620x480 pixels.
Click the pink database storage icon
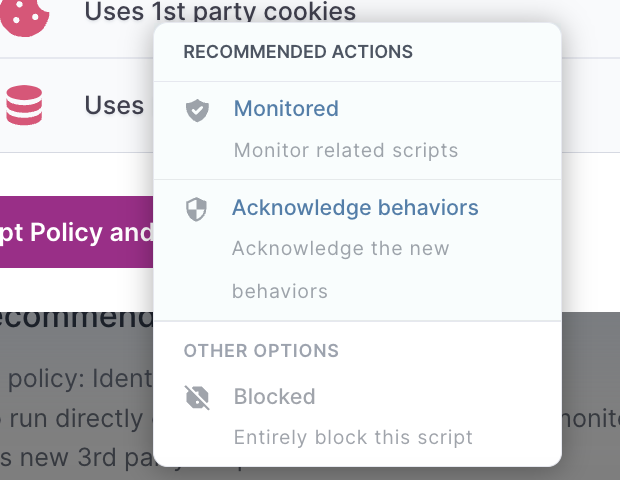[x=24, y=105]
